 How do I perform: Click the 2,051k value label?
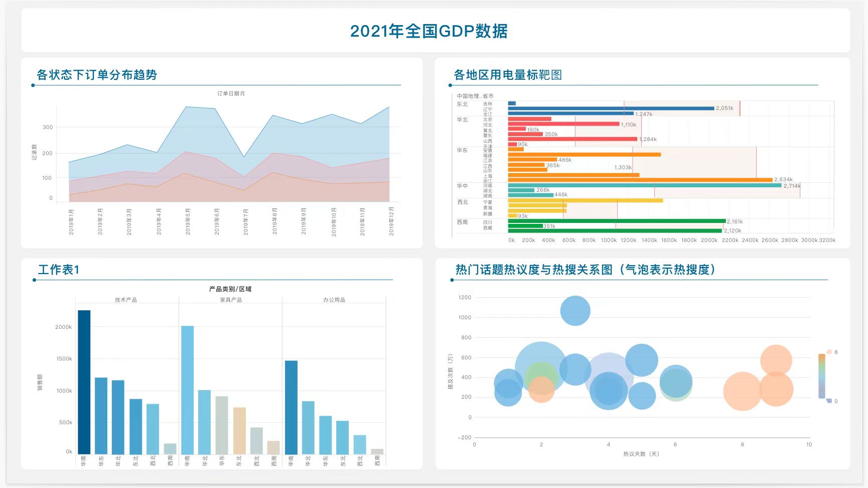pos(725,108)
